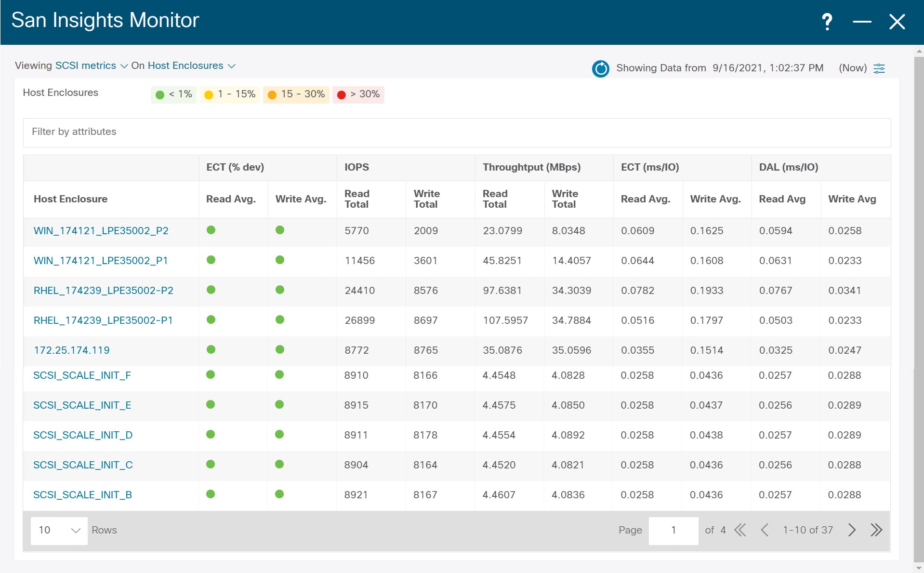Screen dimensions: 924x573
Task: Click Read Avg. green dot for SCSI_SCALE_INIT_F
Action: (210, 374)
